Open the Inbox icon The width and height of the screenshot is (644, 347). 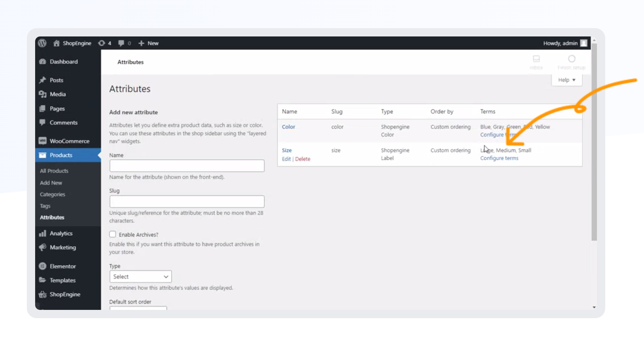[536, 59]
